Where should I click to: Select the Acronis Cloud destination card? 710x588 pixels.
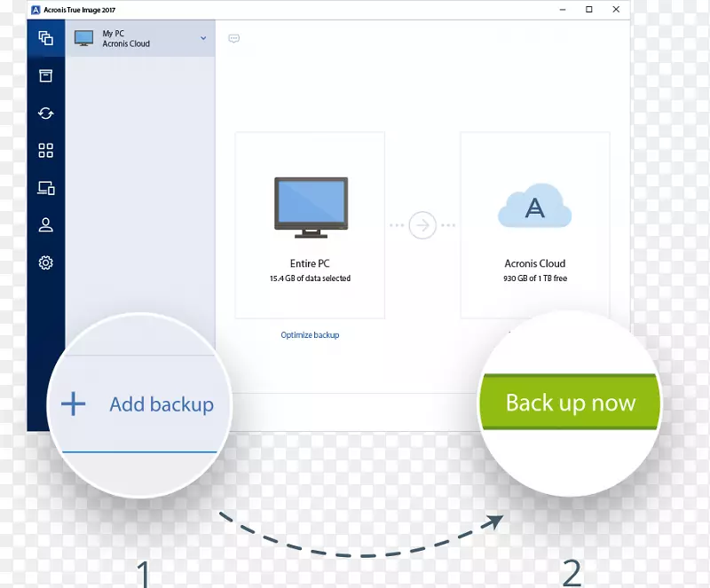click(535, 225)
